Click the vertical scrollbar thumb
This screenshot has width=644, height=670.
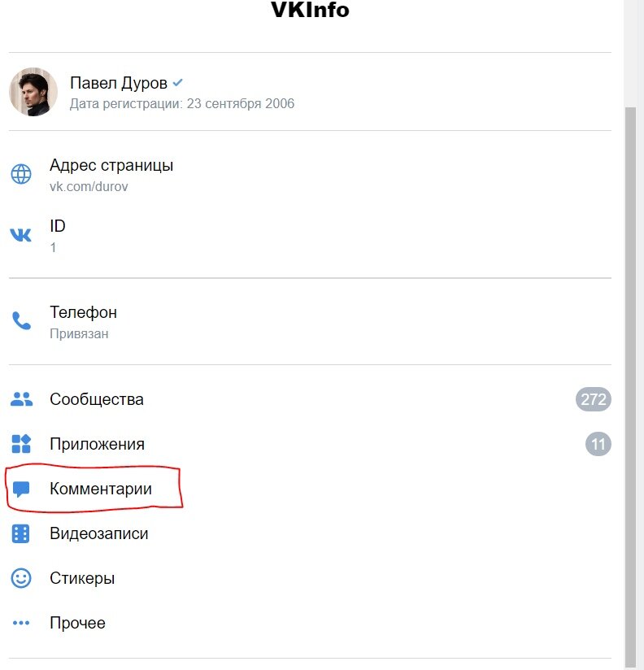click(x=630, y=387)
